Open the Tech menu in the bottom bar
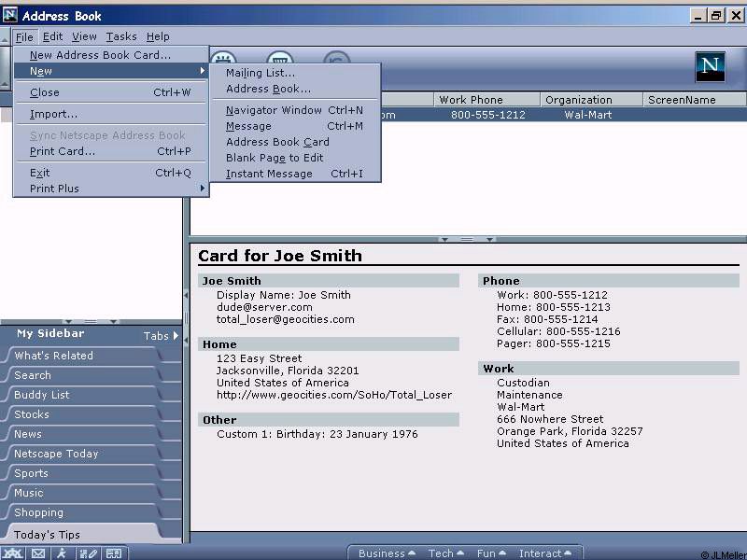Image resolution: width=747 pixels, height=560 pixels. point(445,553)
